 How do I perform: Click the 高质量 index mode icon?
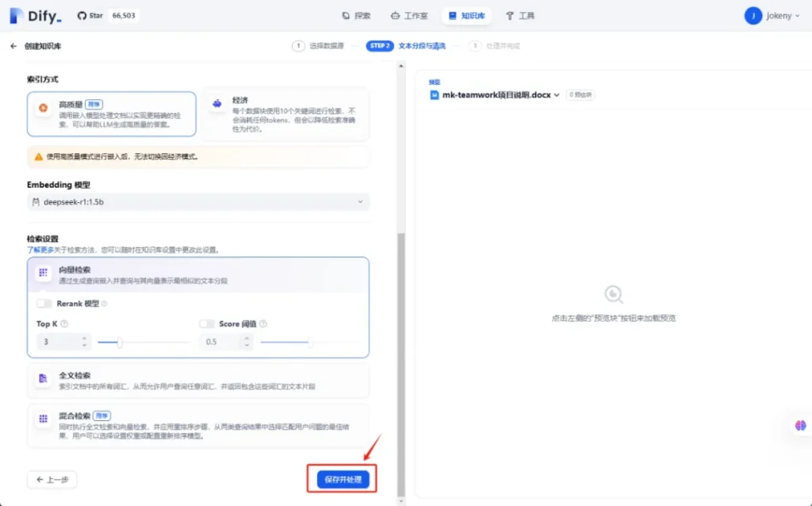43,106
